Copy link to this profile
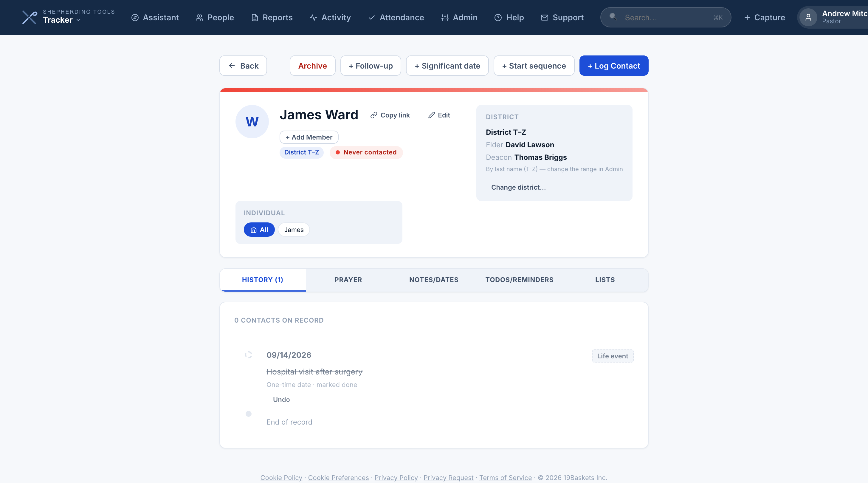Screen dimensions: 868x483 [x=390, y=115]
